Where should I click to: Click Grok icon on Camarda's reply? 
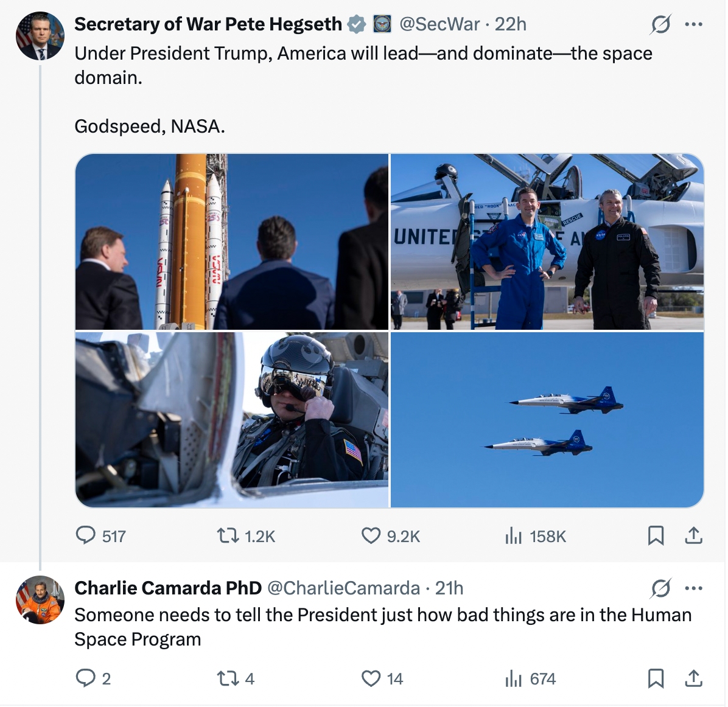click(660, 588)
